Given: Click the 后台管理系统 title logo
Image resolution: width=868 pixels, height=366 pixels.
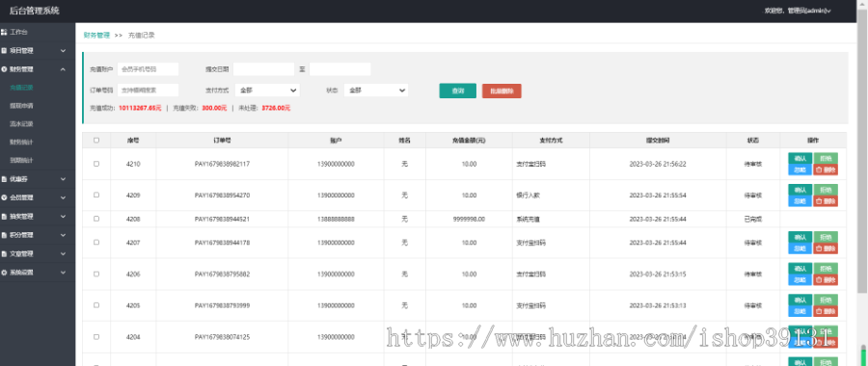Looking at the screenshot, I should 35,11.
